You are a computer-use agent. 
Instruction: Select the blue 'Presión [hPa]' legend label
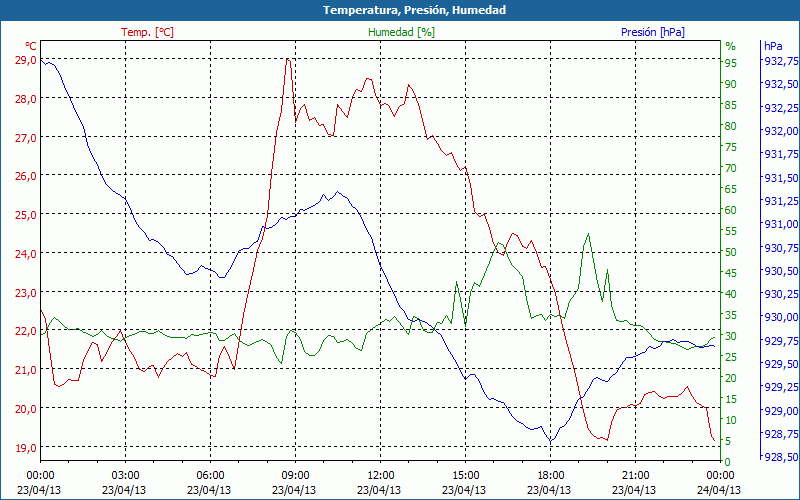653,32
